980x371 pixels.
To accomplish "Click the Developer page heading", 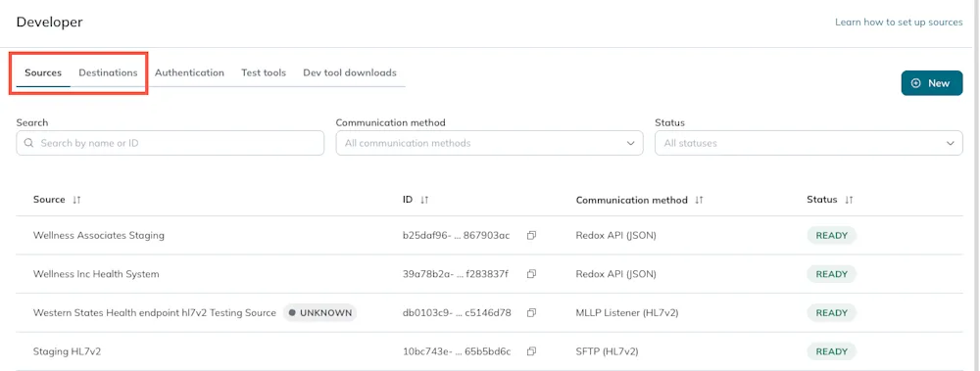I will pyautogui.click(x=49, y=22).
